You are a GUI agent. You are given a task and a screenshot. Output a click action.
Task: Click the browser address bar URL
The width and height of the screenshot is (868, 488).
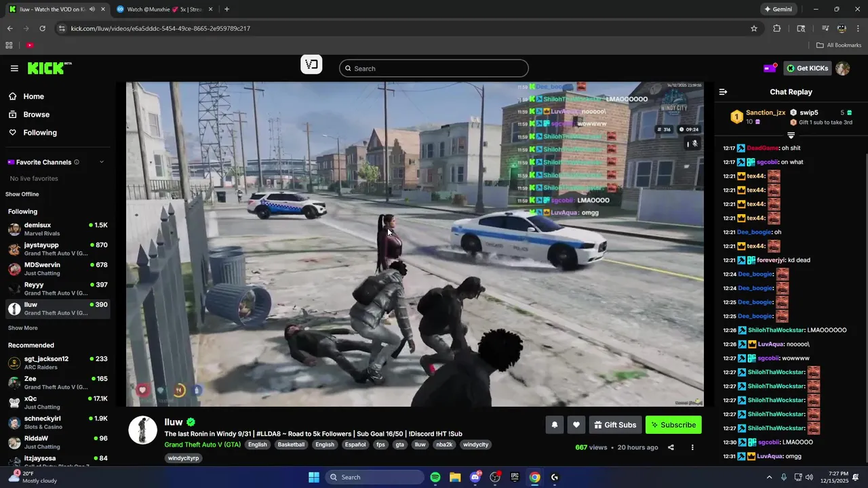tap(161, 28)
